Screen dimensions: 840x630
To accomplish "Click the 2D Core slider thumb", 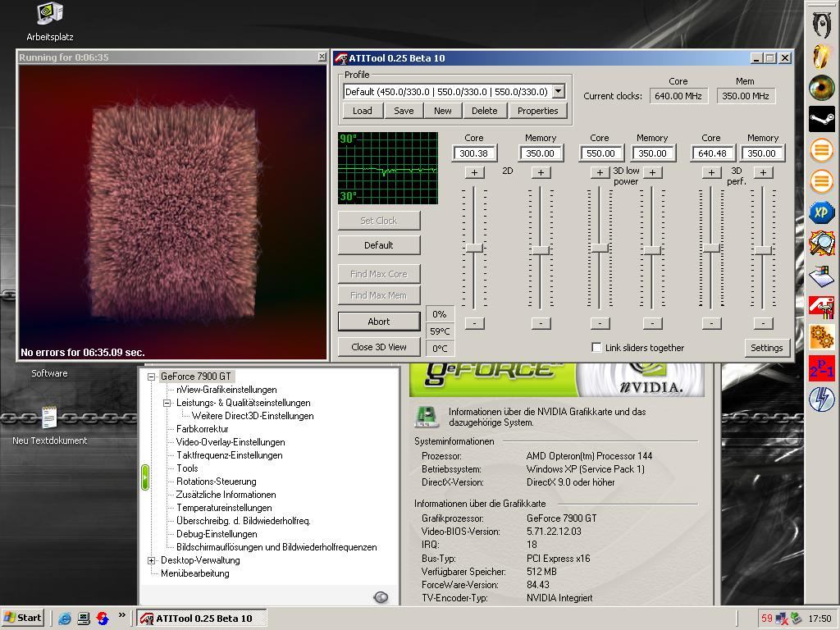I will click(x=474, y=248).
